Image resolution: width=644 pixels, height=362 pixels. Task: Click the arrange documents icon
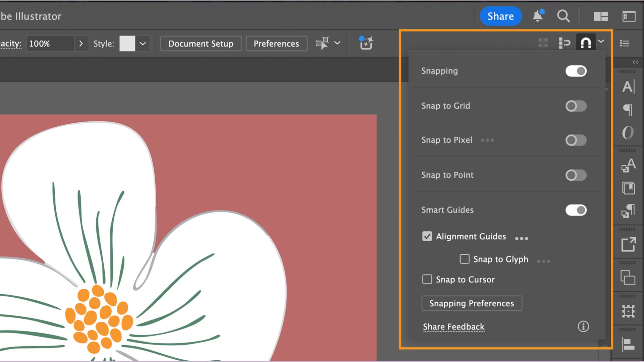tap(601, 16)
